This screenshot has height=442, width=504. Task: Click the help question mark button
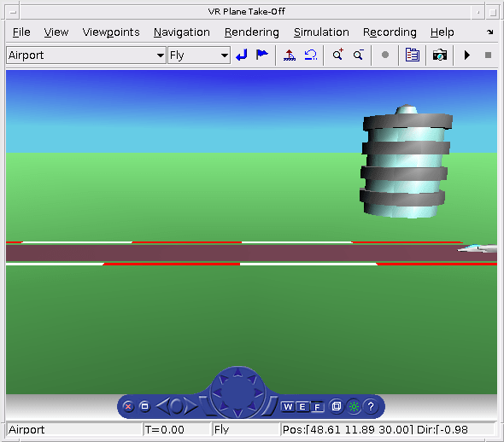[371, 407]
